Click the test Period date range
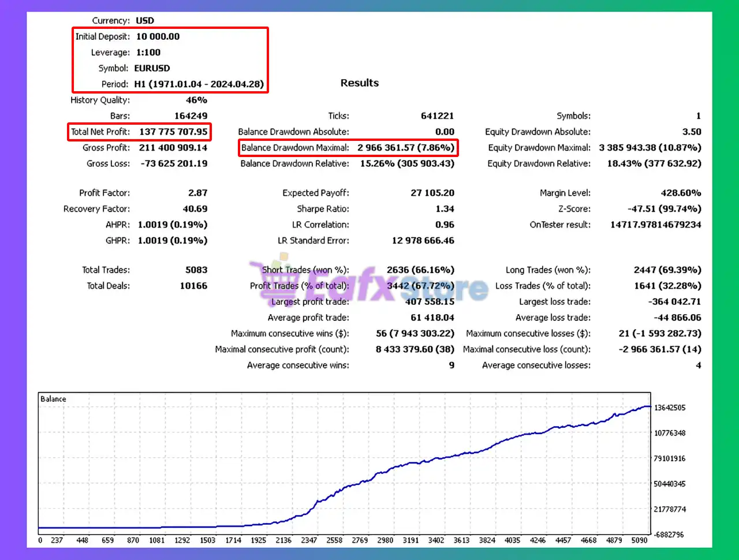 coord(199,84)
